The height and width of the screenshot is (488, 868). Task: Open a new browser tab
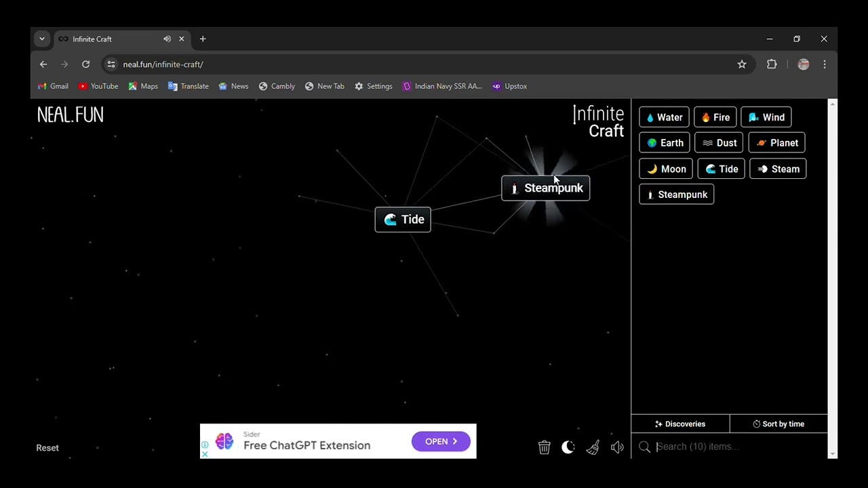point(203,39)
